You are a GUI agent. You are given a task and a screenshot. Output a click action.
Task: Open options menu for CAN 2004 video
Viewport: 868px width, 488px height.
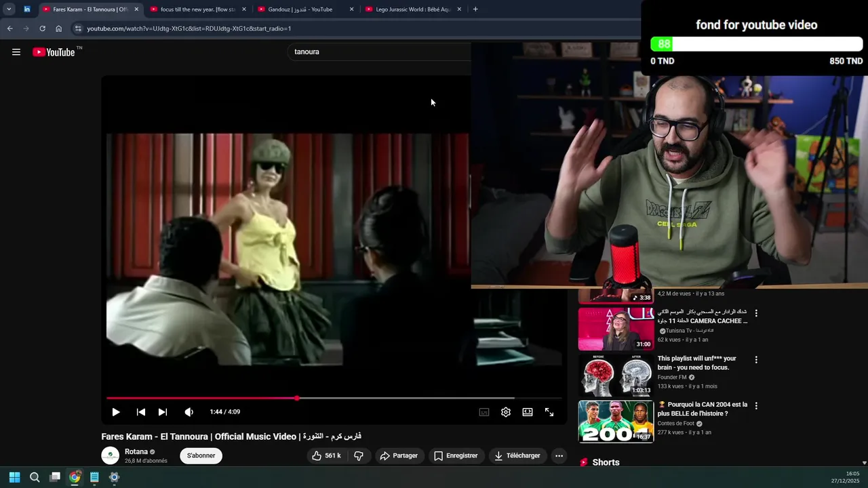(x=756, y=405)
